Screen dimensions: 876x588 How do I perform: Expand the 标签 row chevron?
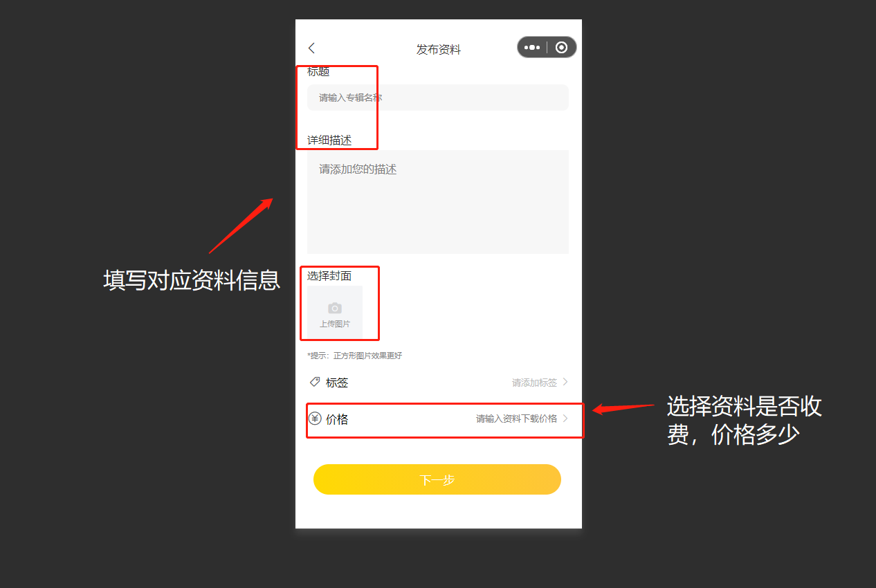coord(565,382)
